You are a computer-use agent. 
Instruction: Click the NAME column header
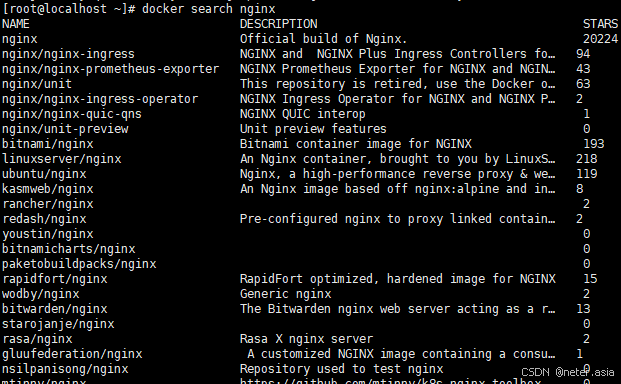point(16,24)
